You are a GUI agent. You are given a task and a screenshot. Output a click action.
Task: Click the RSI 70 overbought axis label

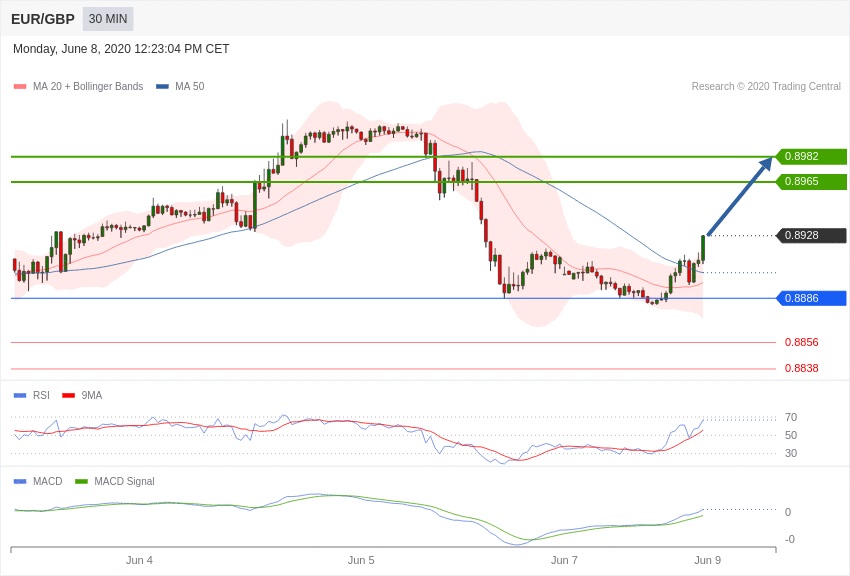791,417
